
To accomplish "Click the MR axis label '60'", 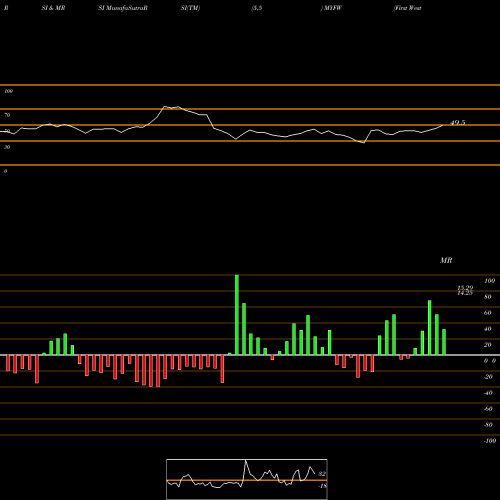I will (488, 313).
